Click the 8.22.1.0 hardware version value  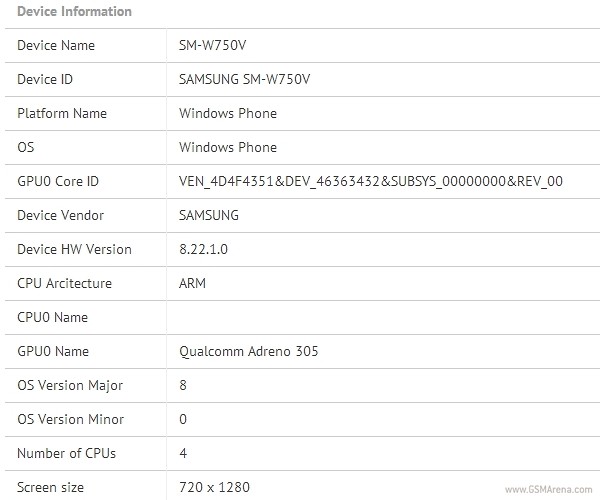click(x=204, y=249)
